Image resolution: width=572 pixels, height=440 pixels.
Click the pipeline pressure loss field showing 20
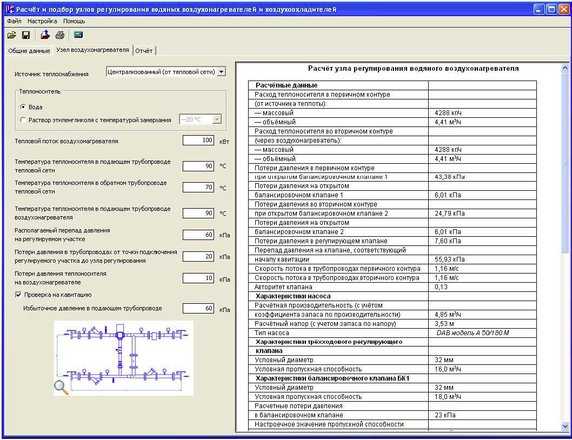click(198, 256)
